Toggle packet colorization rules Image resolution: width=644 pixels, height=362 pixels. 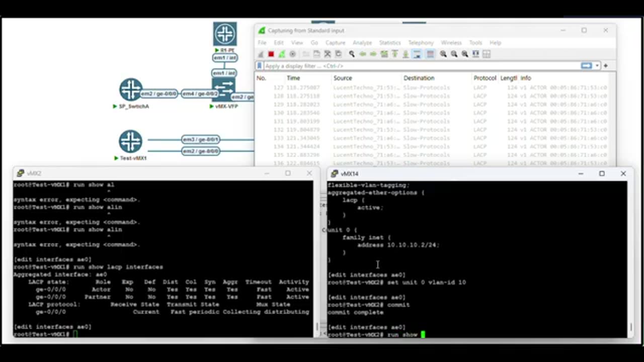coord(430,54)
